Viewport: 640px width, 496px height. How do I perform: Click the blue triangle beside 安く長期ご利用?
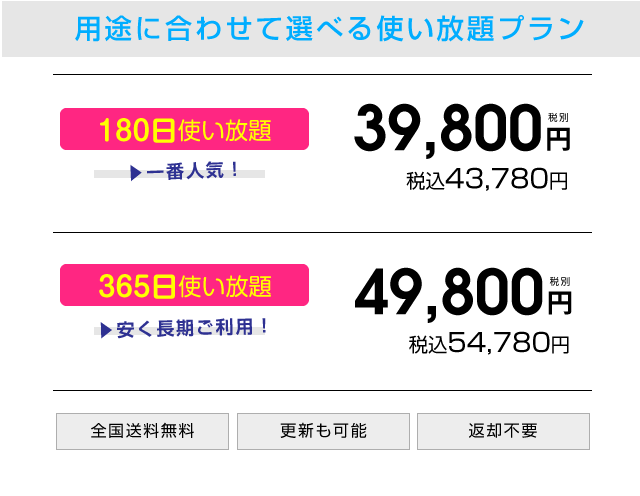pos(106,330)
